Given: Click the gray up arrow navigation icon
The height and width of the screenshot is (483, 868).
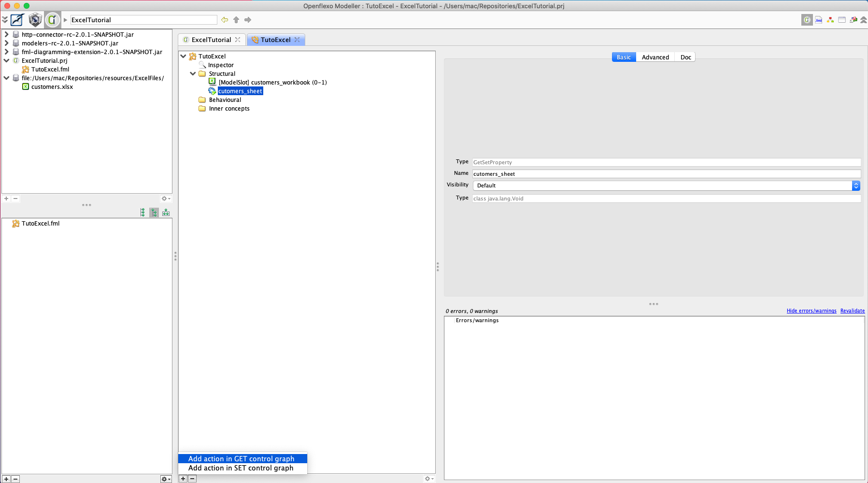Looking at the screenshot, I should pos(236,20).
